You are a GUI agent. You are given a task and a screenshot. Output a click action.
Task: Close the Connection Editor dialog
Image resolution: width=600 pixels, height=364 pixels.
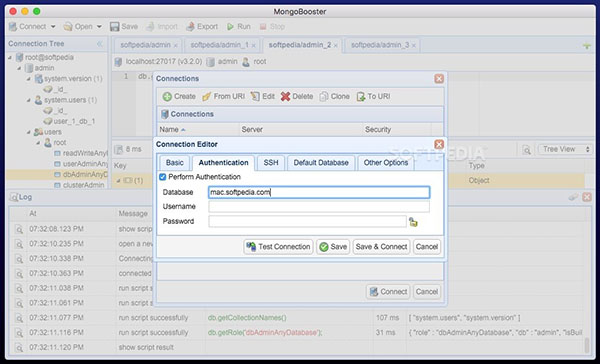tap(439, 144)
